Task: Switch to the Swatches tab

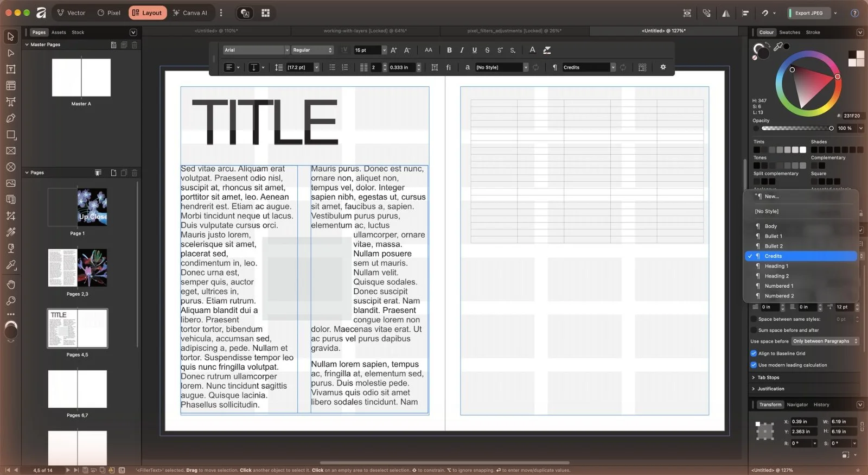Action: coord(789,33)
